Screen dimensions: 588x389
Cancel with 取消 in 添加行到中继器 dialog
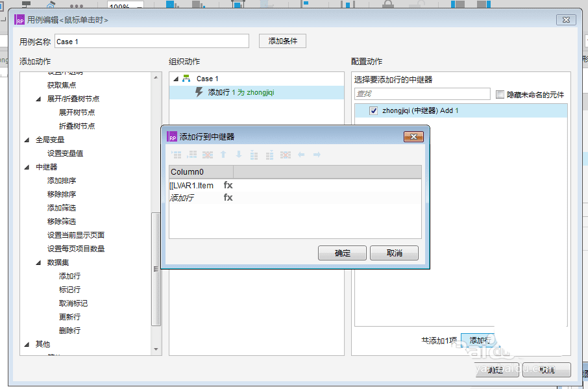394,253
